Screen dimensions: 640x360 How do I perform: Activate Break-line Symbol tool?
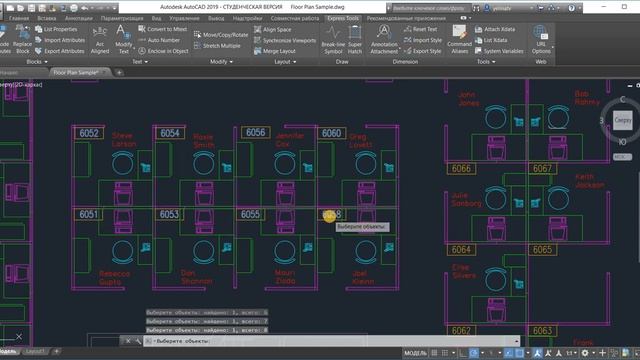(333, 40)
